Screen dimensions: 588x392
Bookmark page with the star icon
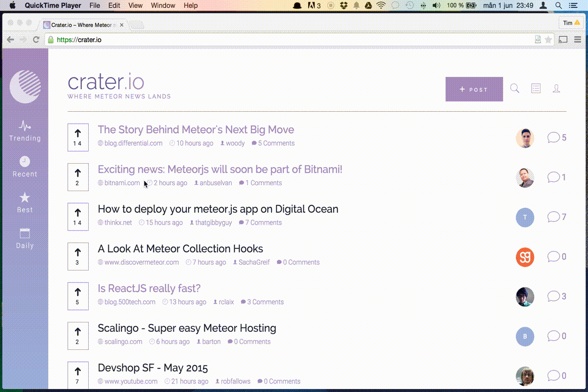pyautogui.click(x=548, y=40)
